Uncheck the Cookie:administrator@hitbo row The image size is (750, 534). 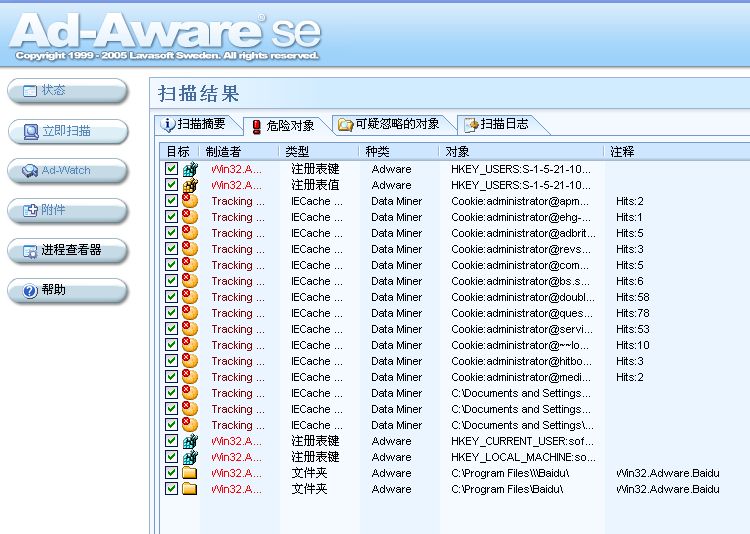(x=171, y=361)
